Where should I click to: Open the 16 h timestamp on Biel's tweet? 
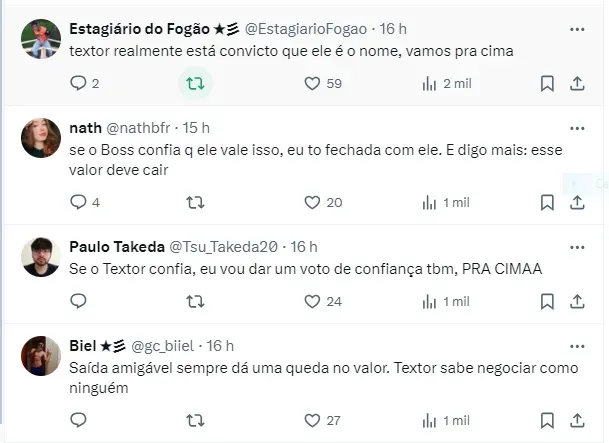[x=219, y=346]
